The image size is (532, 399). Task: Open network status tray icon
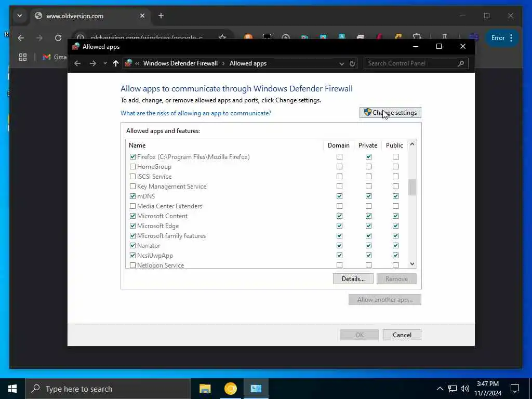point(453,389)
